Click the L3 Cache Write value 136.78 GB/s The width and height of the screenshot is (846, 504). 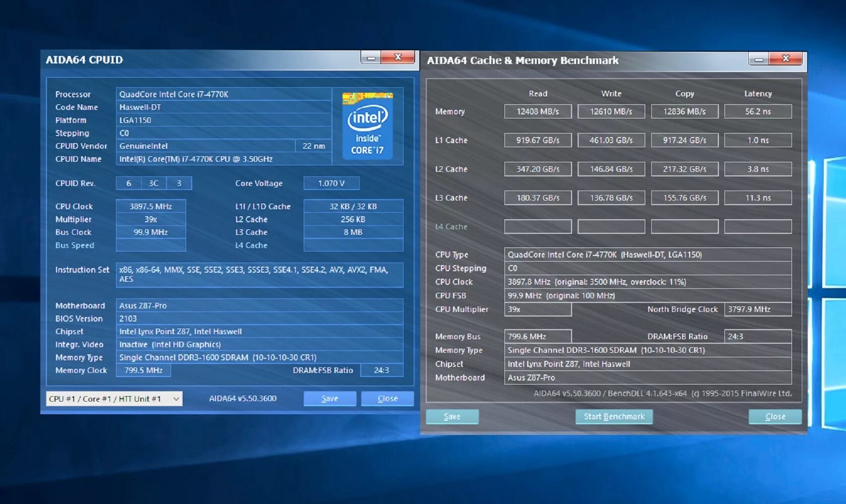pos(611,198)
